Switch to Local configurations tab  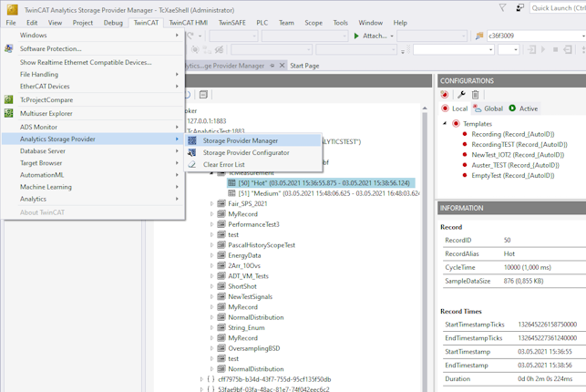coord(455,108)
